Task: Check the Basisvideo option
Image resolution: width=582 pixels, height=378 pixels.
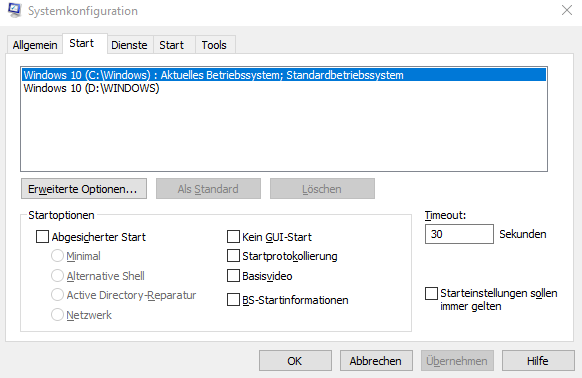Action: coord(233,276)
